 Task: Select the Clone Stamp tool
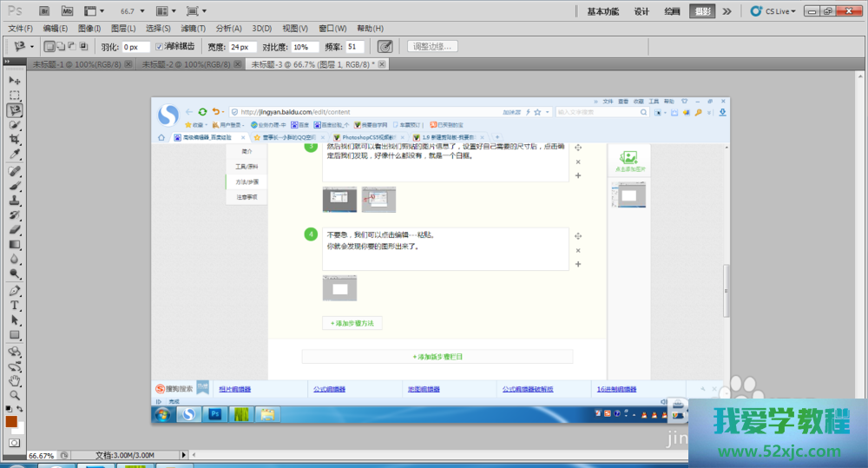tap(15, 200)
